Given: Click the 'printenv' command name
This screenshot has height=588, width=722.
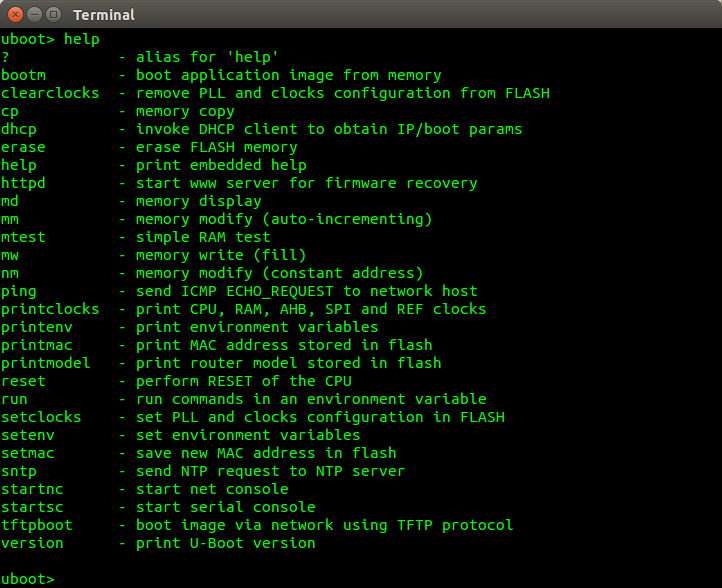Looking at the screenshot, I should pos(37,327).
